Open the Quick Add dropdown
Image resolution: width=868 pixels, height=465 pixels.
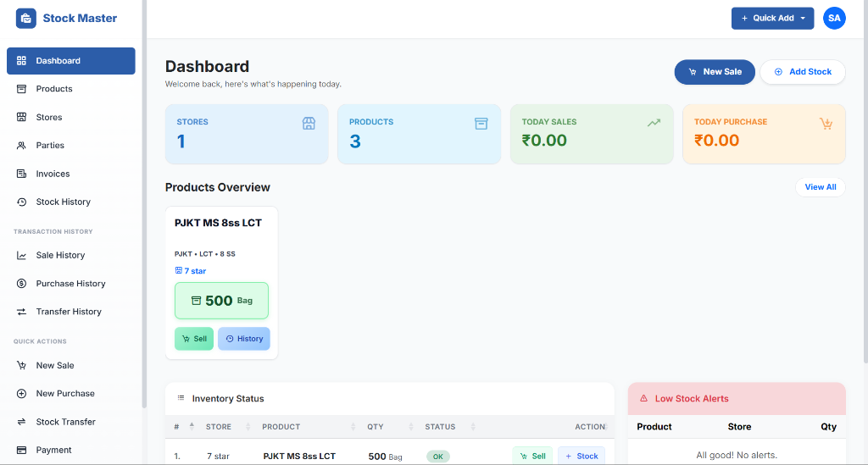tap(773, 19)
